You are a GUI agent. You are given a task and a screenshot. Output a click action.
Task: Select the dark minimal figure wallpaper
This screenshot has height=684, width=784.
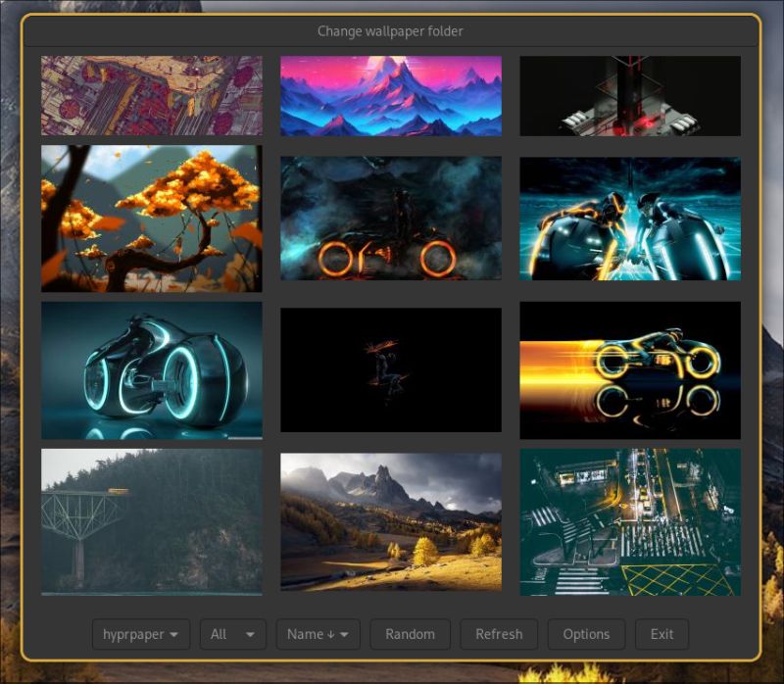pos(391,369)
